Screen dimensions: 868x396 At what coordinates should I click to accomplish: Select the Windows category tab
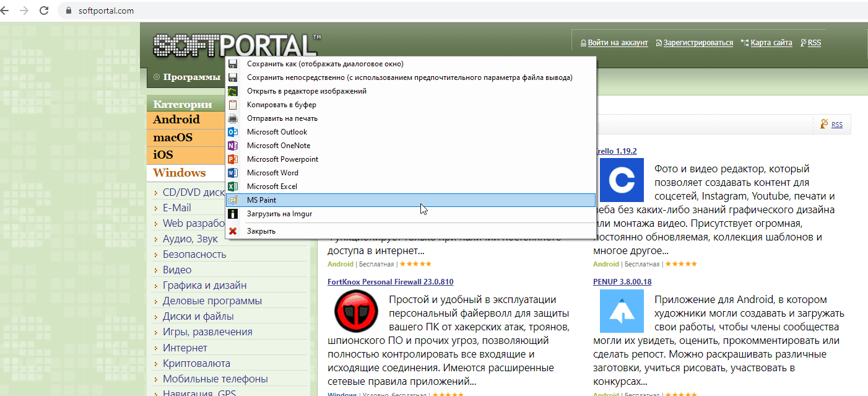tap(186, 173)
